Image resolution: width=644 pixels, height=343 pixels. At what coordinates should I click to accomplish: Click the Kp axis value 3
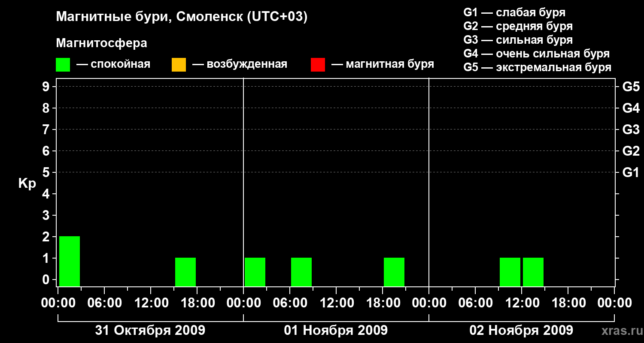(47, 216)
